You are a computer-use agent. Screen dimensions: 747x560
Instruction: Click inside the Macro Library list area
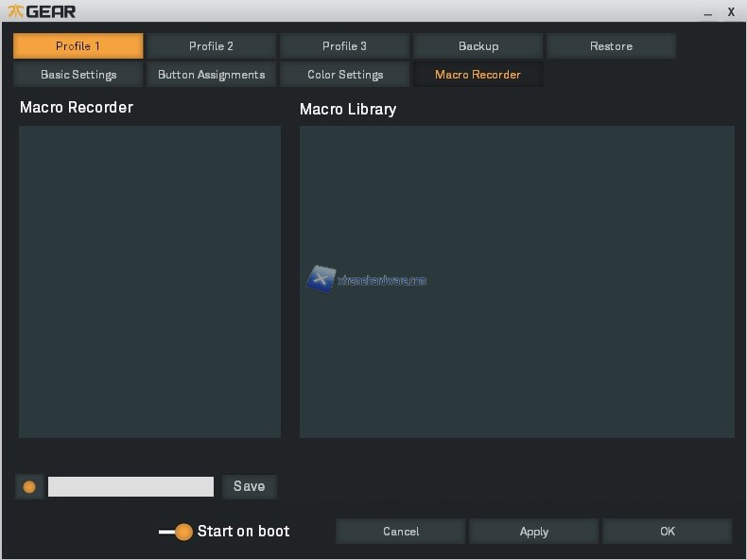(516, 359)
